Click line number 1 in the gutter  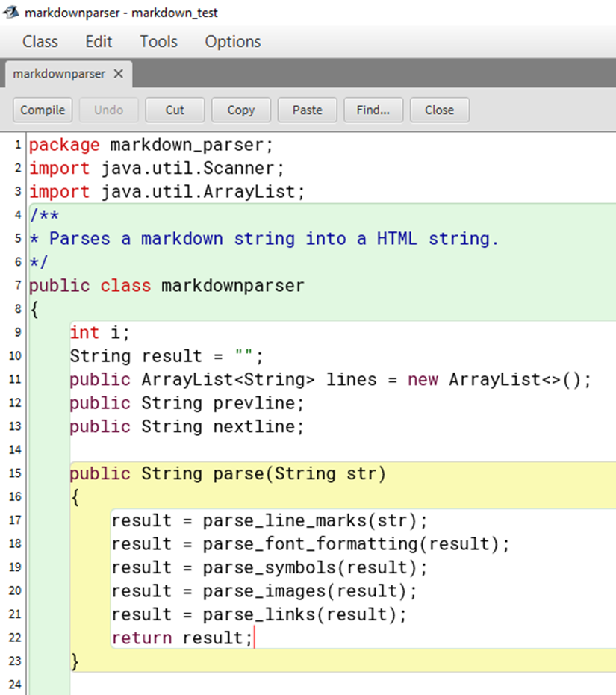pyautogui.click(x=18, y=145)
